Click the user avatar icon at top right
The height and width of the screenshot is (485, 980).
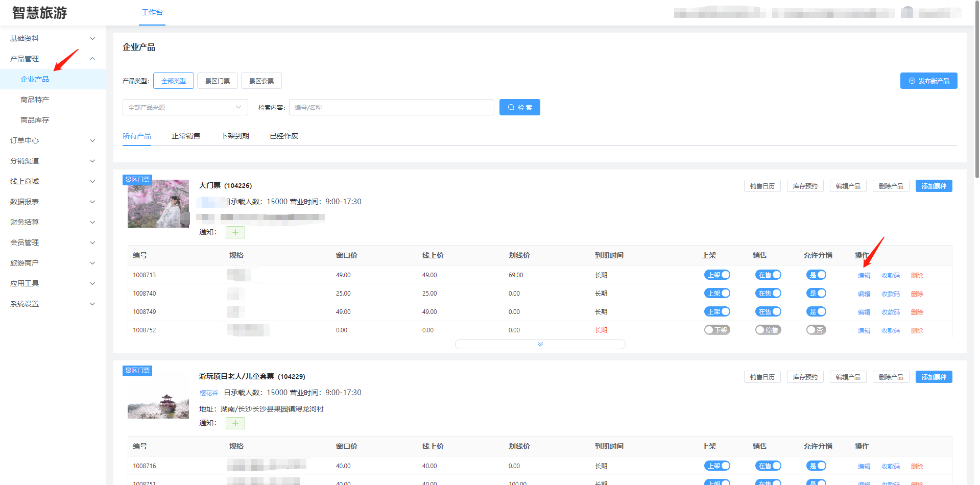pos(907,12)
